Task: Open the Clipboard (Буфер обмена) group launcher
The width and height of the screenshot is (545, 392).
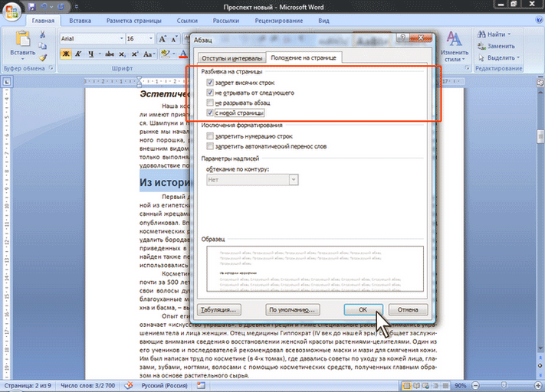Action: (51, 68)
